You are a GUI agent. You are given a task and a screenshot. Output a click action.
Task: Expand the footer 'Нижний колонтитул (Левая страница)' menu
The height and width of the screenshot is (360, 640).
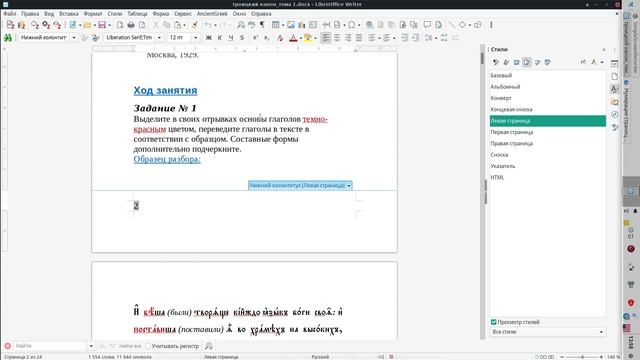(x=349, y=186)
